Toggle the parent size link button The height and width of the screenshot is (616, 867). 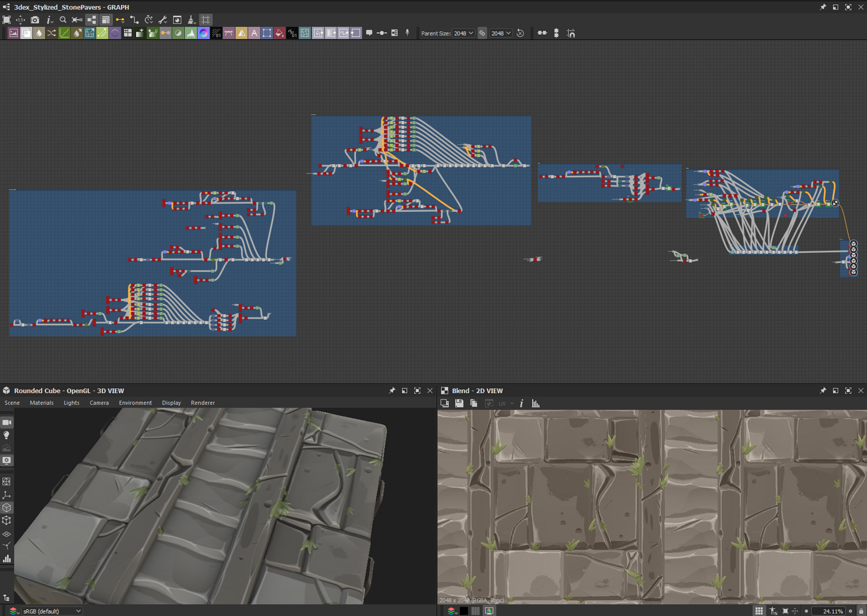(482, 33)
